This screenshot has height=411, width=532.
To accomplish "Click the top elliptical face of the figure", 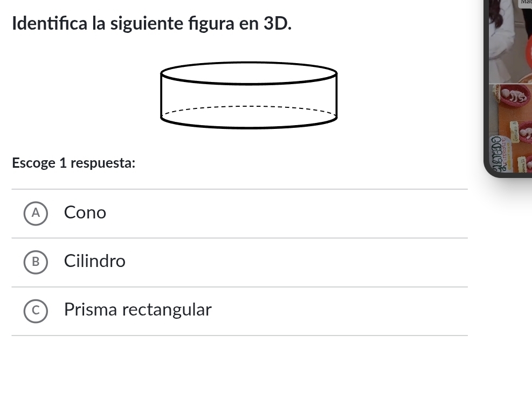I will [x=249, y=73].
